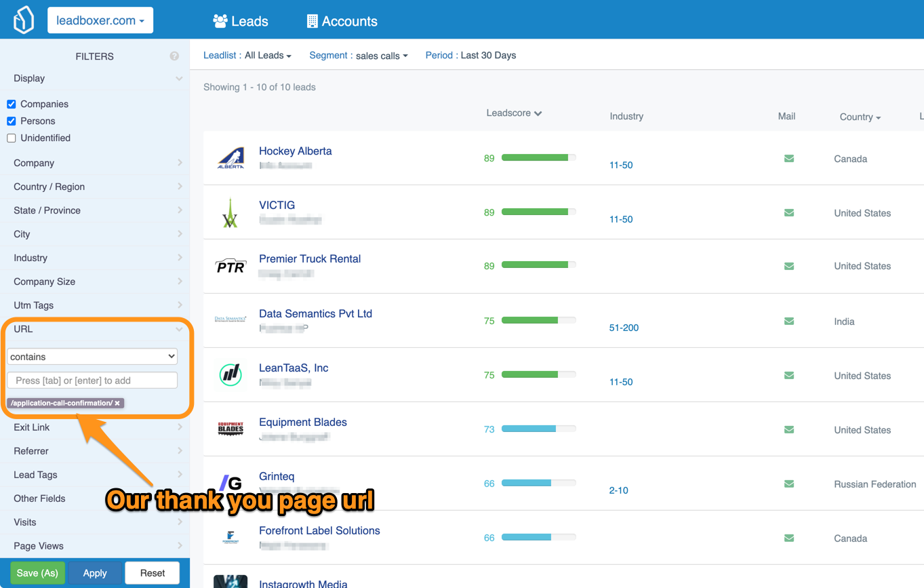Reset all filters

[153, 573]
